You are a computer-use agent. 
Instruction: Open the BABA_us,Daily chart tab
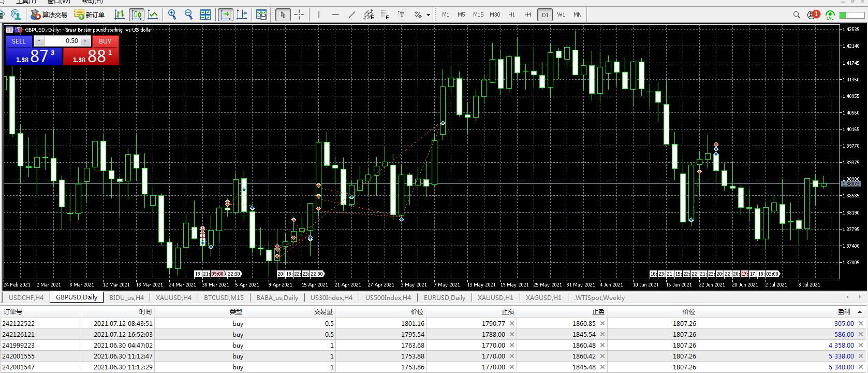click(x=277, y=298)
